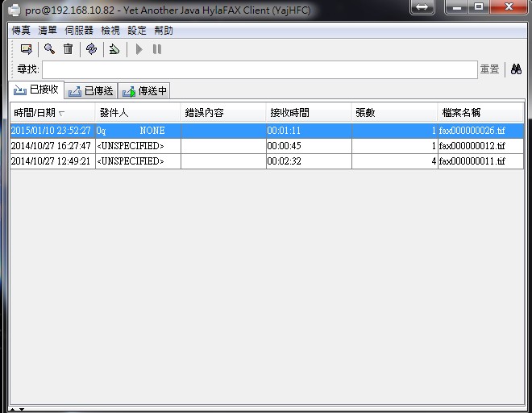Minimize the YajHFC window
Screen dimensions: 532x413
pos(457,7)
